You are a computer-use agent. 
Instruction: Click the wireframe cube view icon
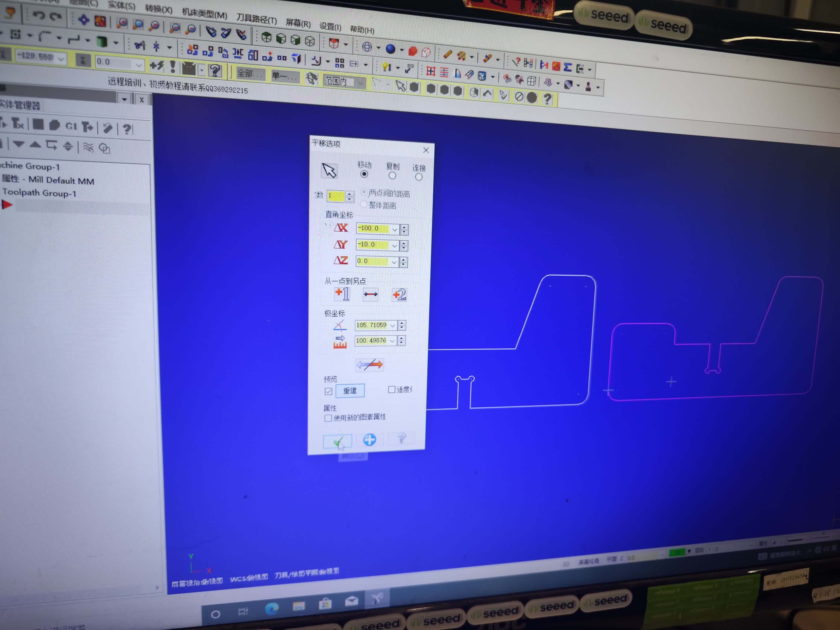tap(310, 41)
